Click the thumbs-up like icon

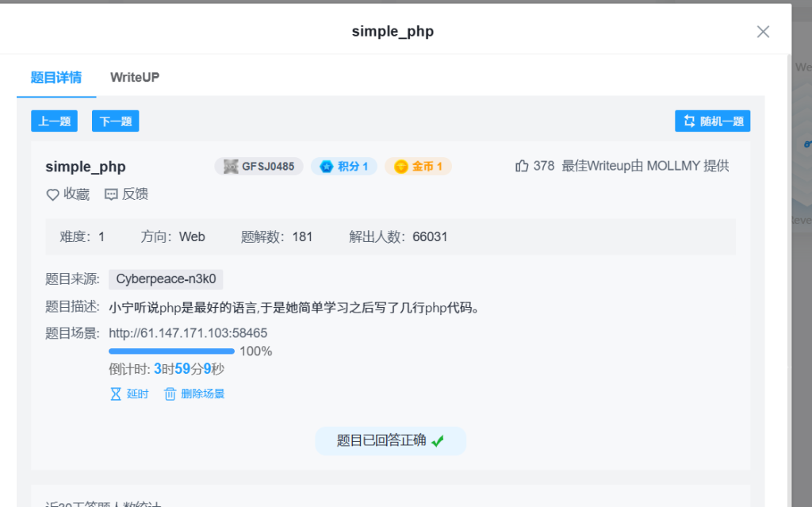tap(522, 166)
